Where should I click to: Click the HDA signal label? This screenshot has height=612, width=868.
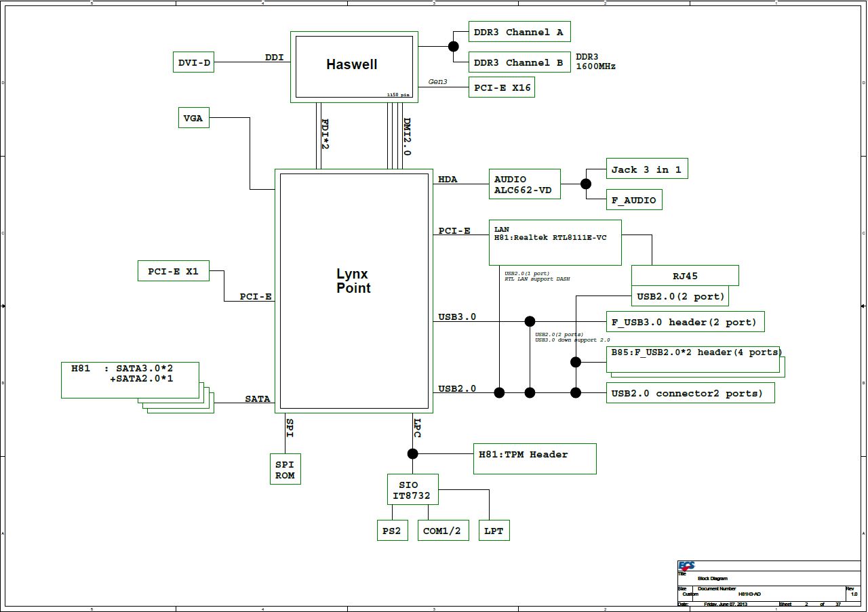[x=448, y=180]
